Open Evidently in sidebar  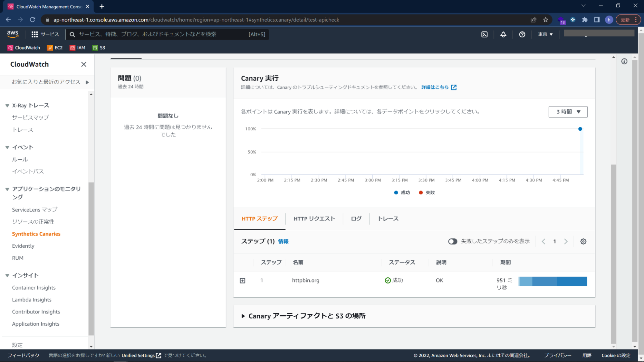(23, 246)
